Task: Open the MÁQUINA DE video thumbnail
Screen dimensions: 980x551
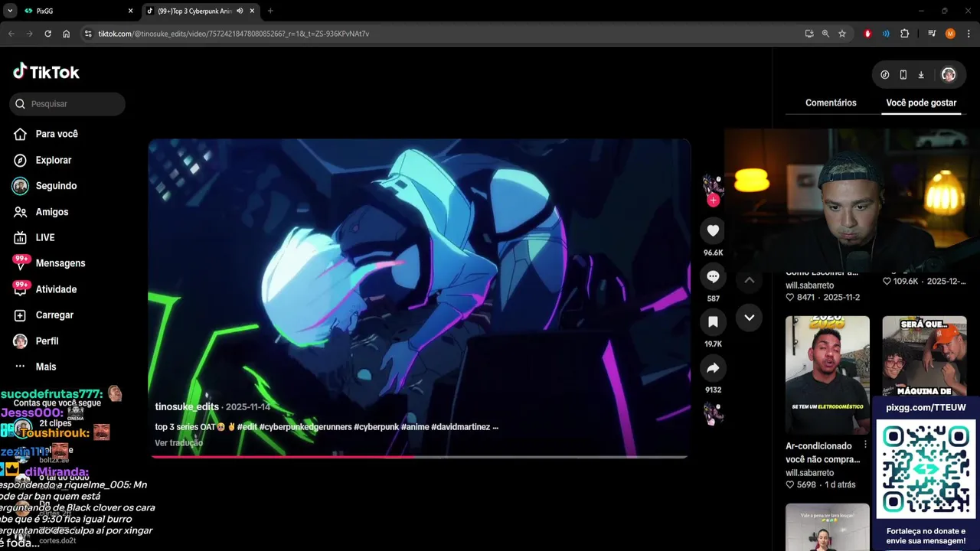Action: point(924,357)
